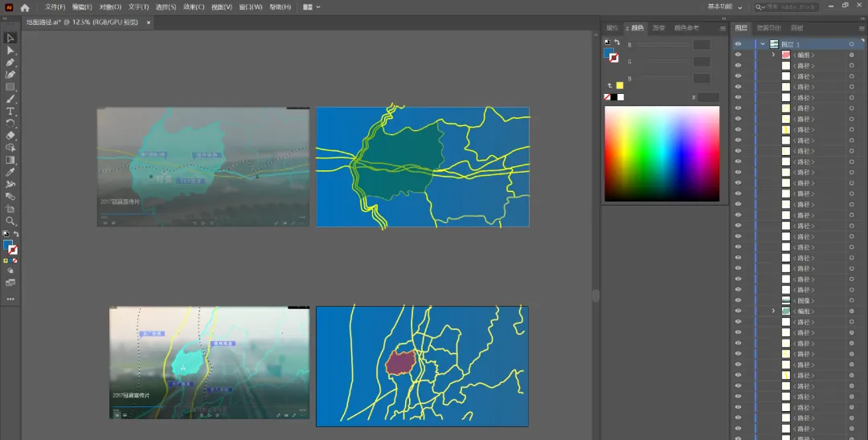Select the Pen tool
The image size is (868, 440).
10,63
